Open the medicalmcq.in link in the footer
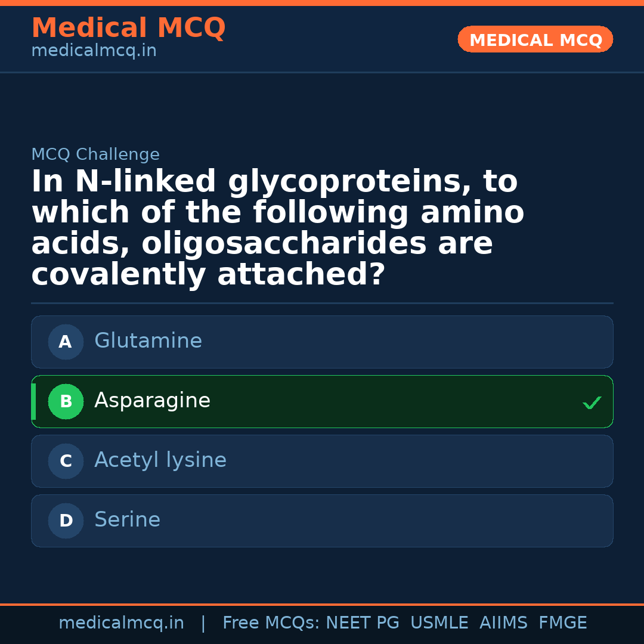This screenshot has height=644, width=644. tap(121, 623)
